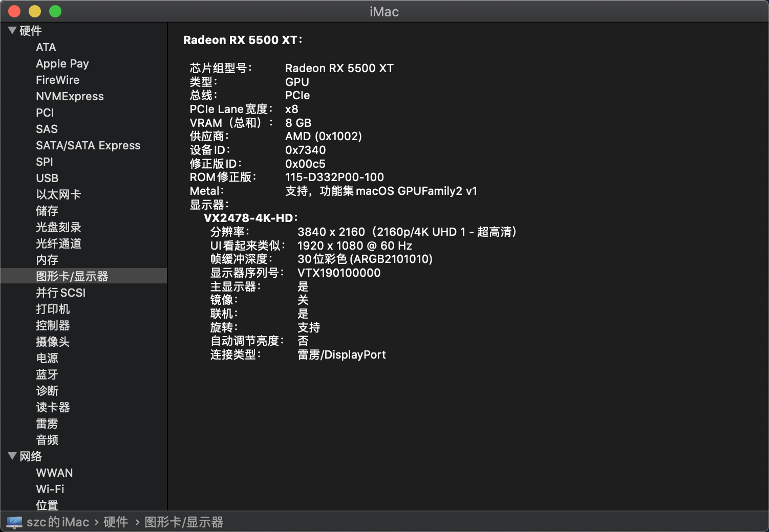Click the 115-D332P00-100 ROM revision value

[335, 177]
